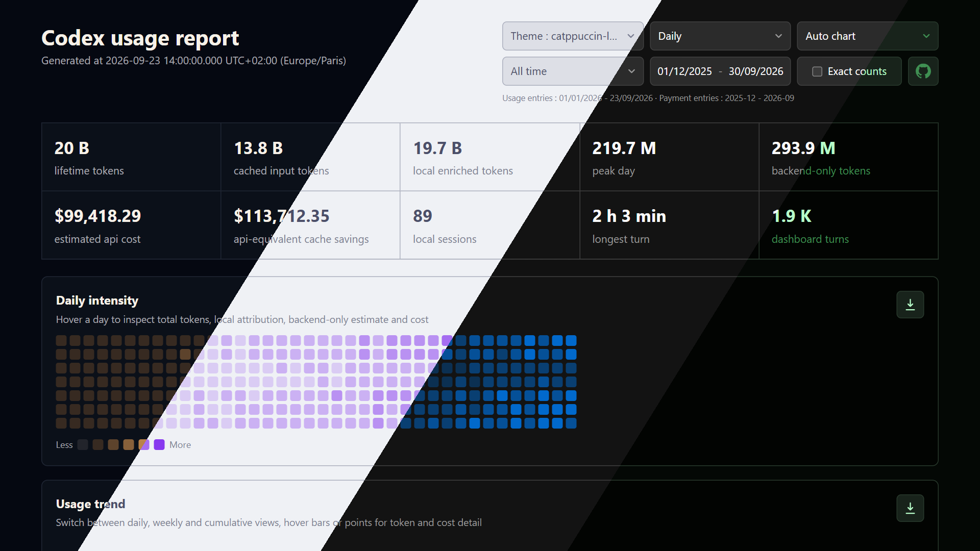Expand the Auto chart dropdown
Screen dimensions: 980x551
pos(868,36)
